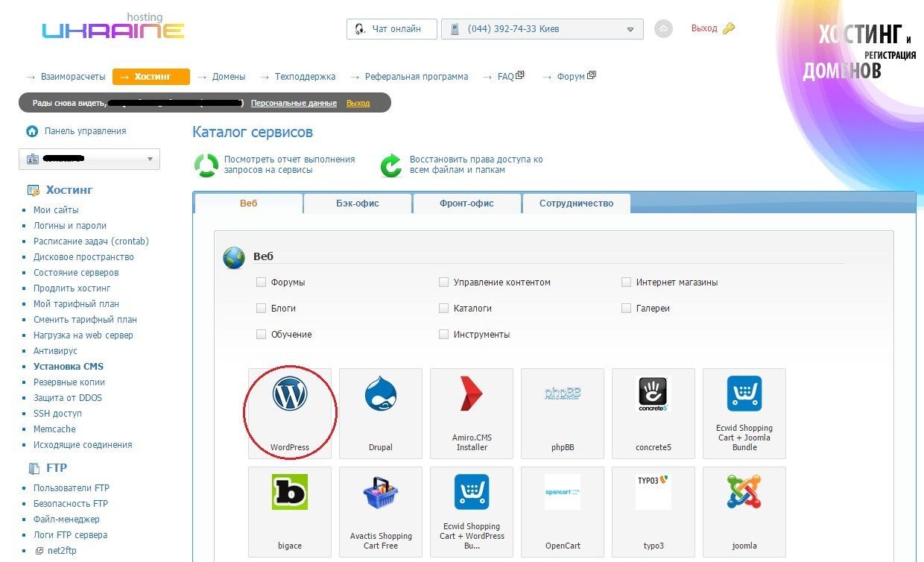Select the typo3 CMS icon
This screenshot has height=562, width=924.
click(x=654, y=492)
